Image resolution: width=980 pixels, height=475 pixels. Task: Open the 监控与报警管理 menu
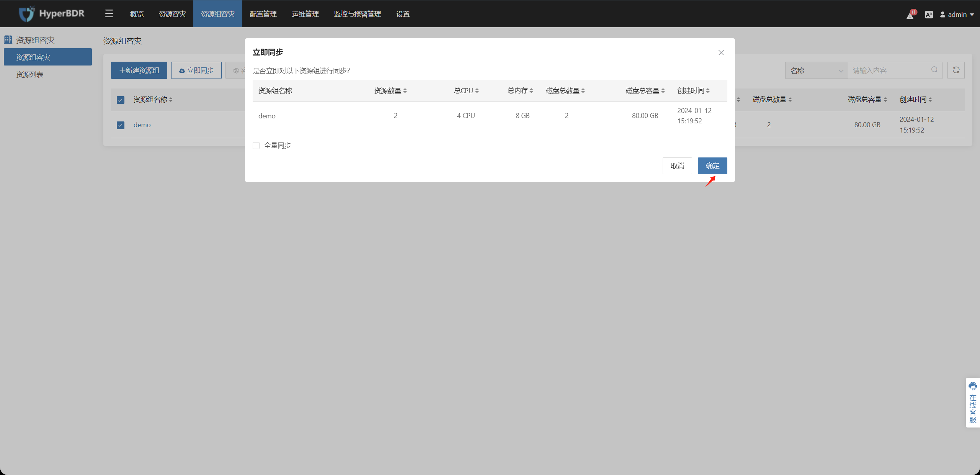(358, 14)
